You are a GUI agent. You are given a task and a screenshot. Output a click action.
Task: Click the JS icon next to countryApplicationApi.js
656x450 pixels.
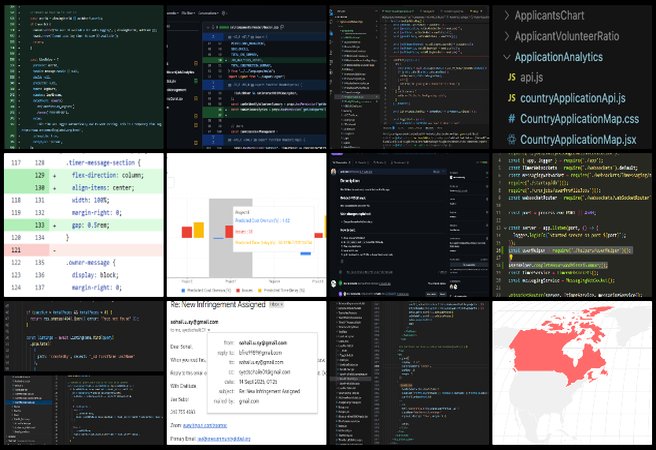click(x=511, y=98)
